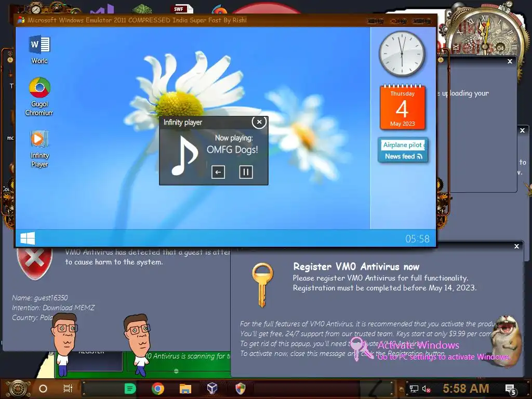Open the World document icon in the emulator
The width and height of the screenshot is (532, 399).
(x=39, y=49)
